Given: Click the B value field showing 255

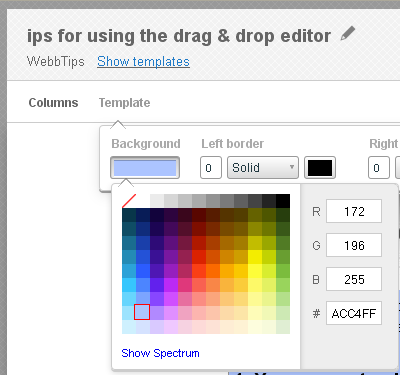Looking at the screenshot, I should (354, 279).
